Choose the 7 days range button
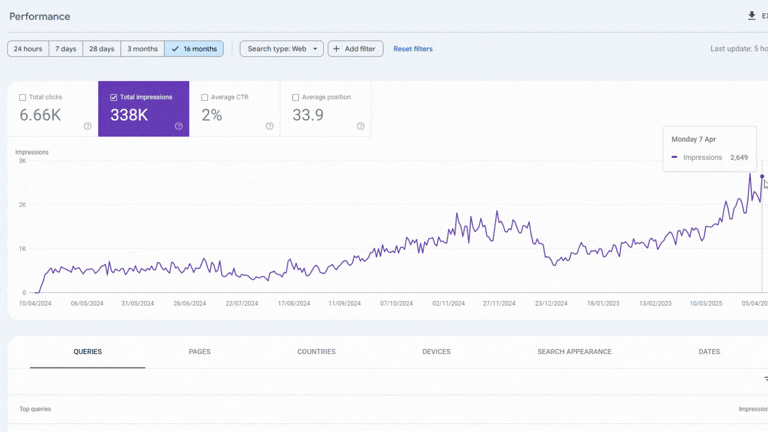This screenshot has height=432, width=768. point(66,49)
